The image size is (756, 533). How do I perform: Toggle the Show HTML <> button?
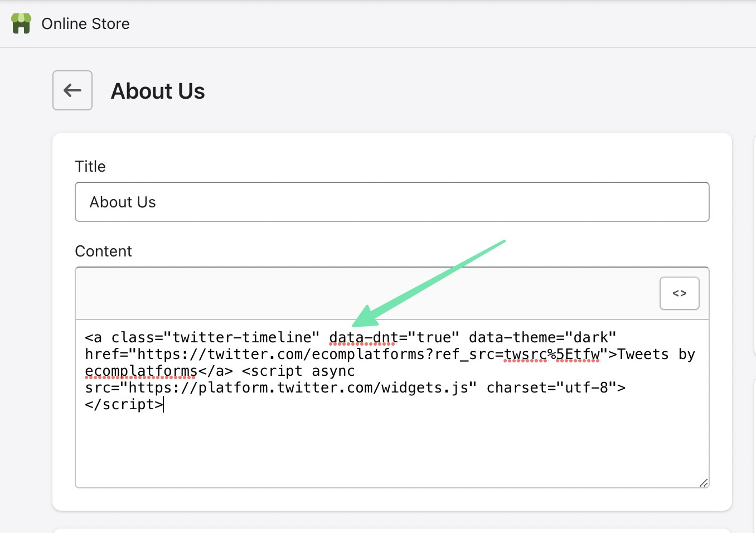(679, 293)
